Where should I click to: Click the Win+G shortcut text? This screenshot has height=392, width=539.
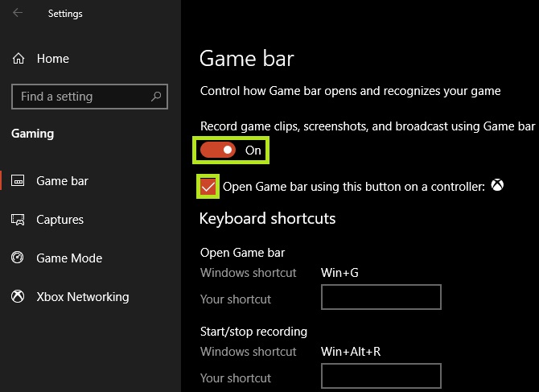339,273
